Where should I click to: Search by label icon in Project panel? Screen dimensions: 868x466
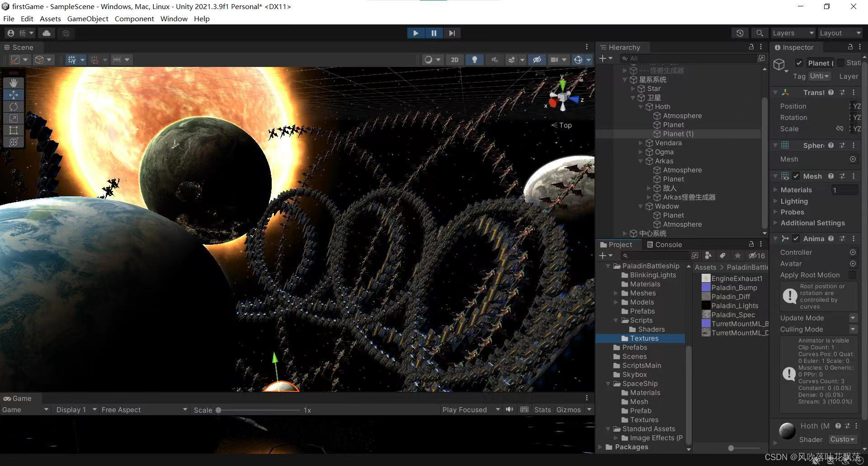[722, 256]
